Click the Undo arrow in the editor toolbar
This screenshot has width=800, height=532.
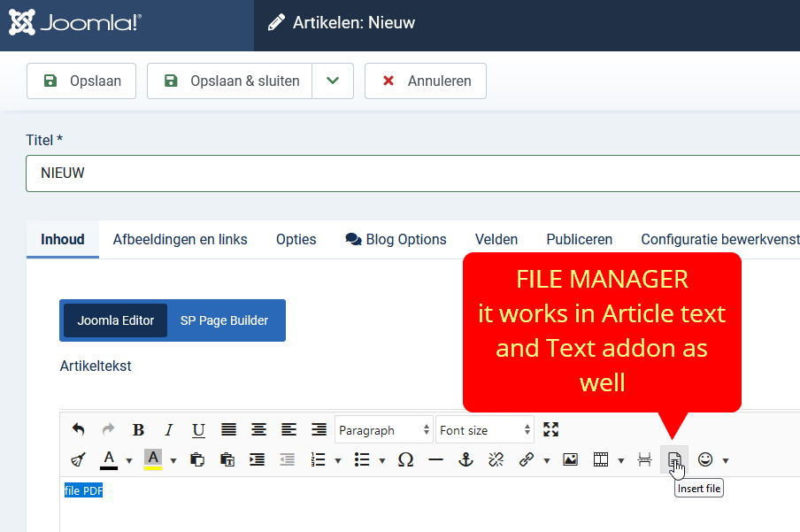(x=79, y=430)
